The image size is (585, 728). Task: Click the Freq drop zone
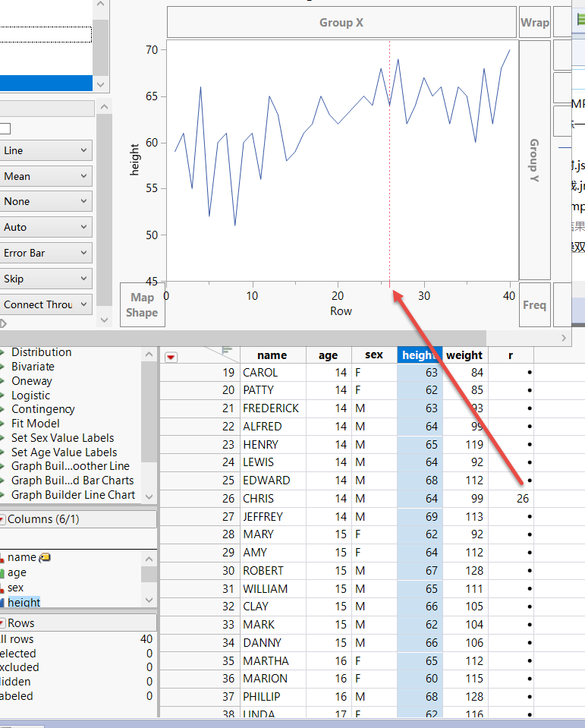pos(534,305)
